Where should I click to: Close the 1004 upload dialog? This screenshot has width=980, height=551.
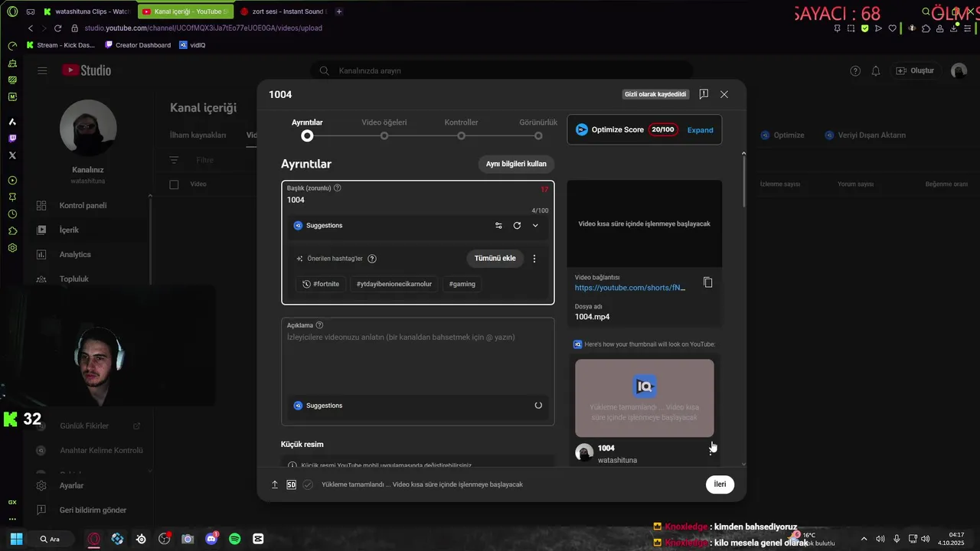pos(724,94)
